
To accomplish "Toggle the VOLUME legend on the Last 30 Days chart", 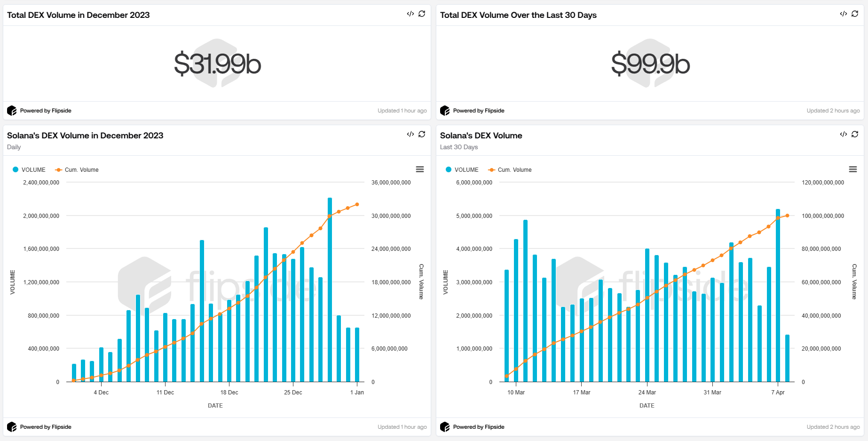I will pos(462,169).
